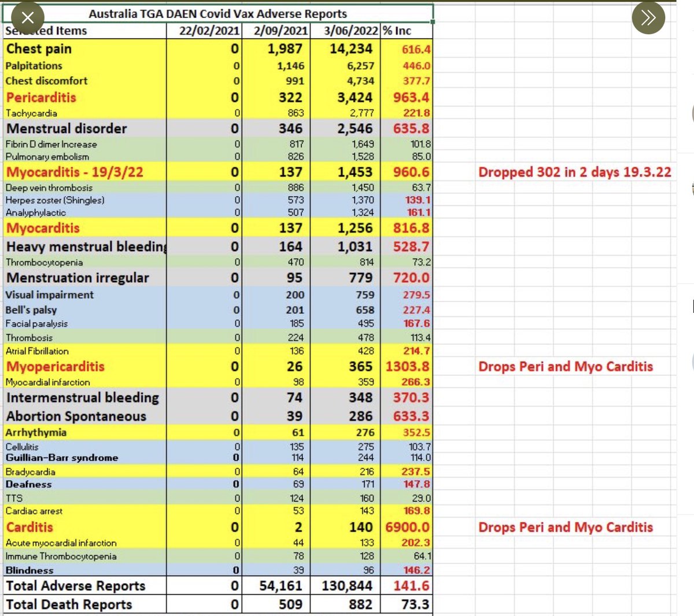Select the '141.6' total percent cell
The height and width of the screenshot is (616, 694).
(411, 586)
